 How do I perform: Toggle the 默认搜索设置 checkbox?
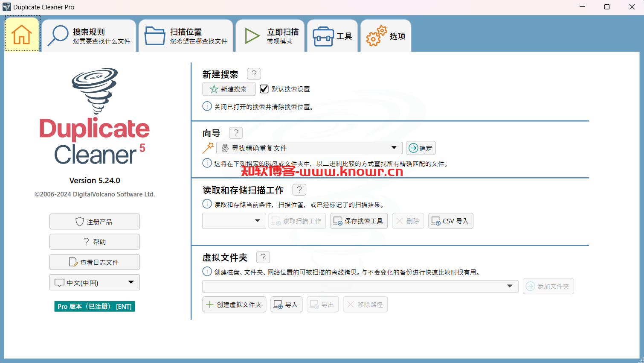[x=264, y=89]
